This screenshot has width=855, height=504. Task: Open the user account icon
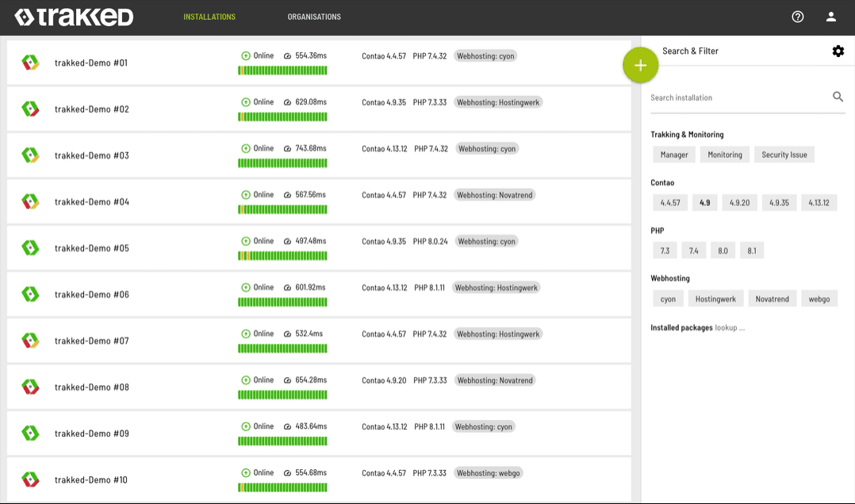830,16
